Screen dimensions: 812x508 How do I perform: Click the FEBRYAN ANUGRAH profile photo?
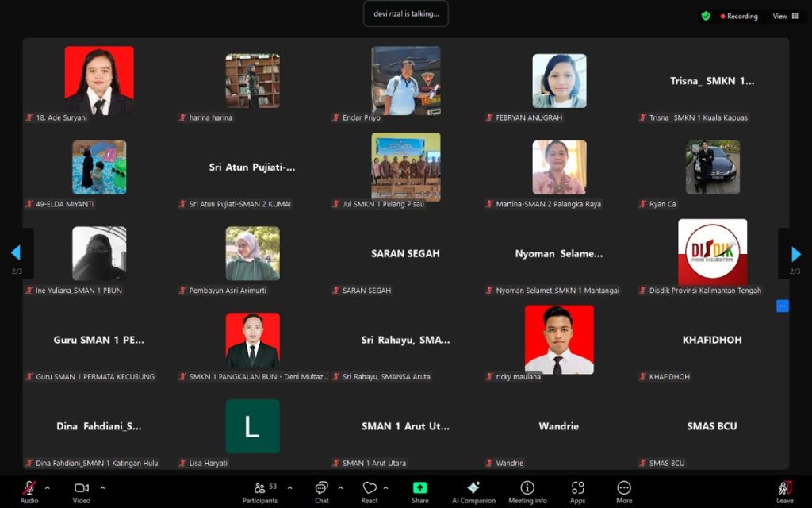[559, 80]
